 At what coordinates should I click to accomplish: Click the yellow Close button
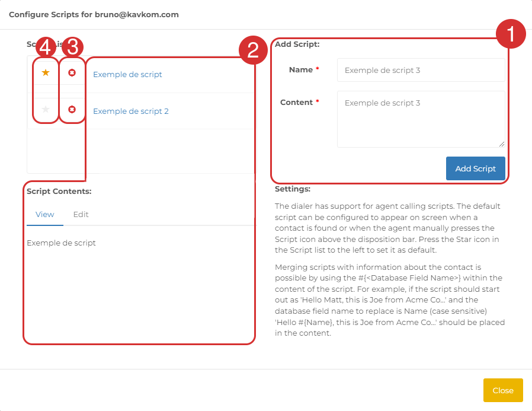502,390
